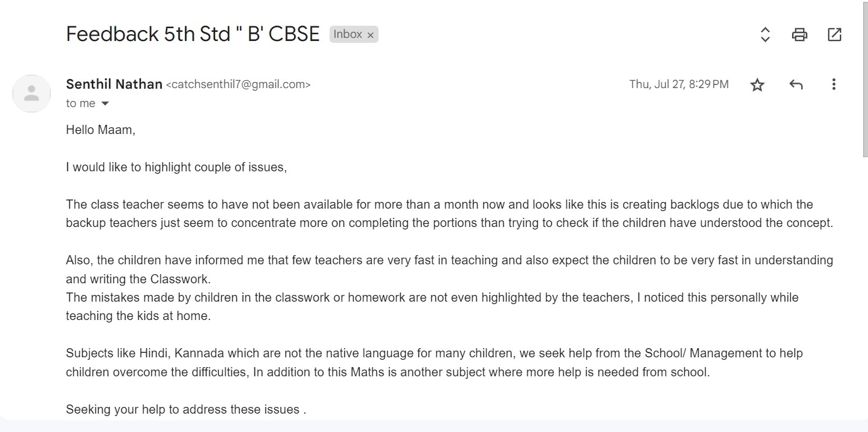Click the Thu, Jul 27 timestamp
This screenshot has width=868, height=432.
(679, 84)
